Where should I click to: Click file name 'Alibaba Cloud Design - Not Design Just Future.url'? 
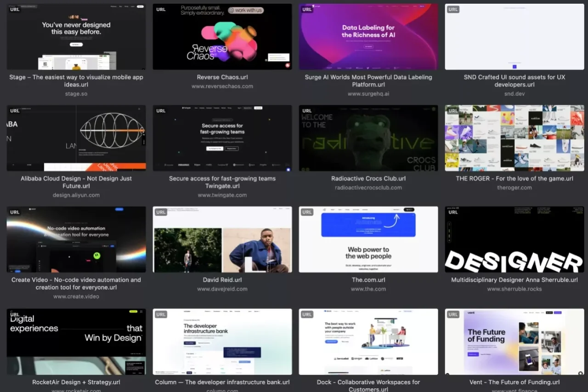coord(76,182)
